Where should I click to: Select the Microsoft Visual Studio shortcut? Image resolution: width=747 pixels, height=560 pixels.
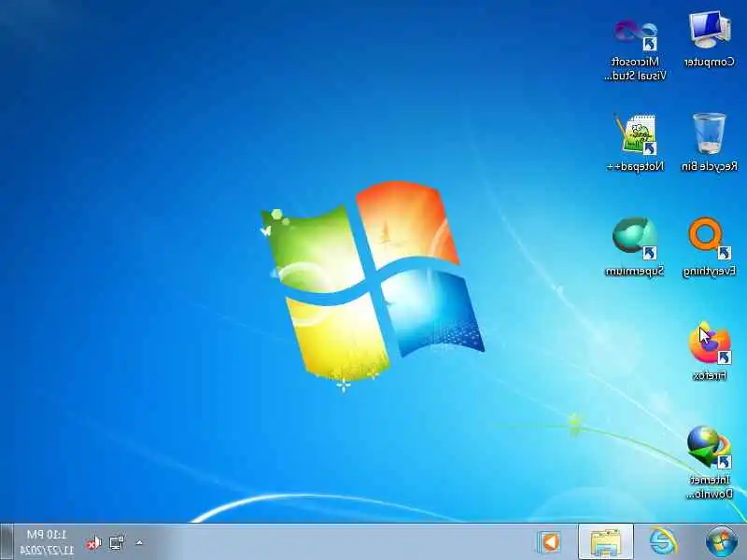pos(636,49)
